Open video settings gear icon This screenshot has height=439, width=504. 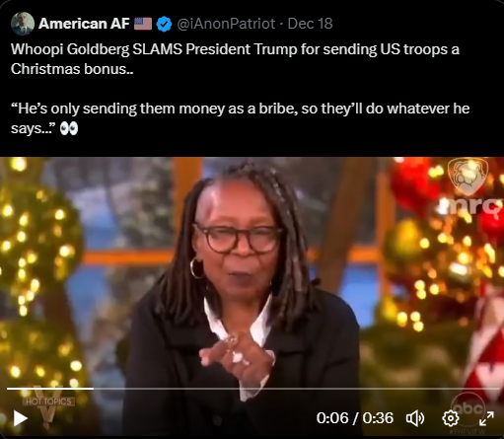click(451, 418)
